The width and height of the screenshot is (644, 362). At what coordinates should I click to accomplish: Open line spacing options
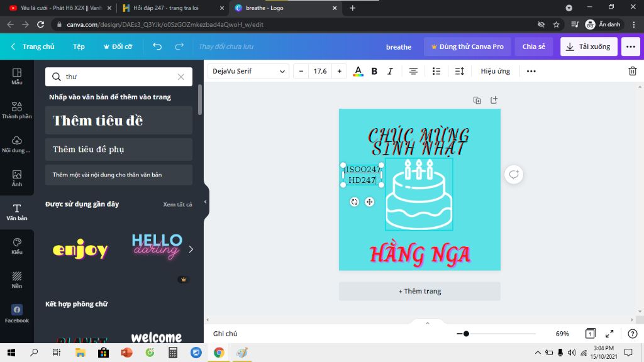point(460,71)
